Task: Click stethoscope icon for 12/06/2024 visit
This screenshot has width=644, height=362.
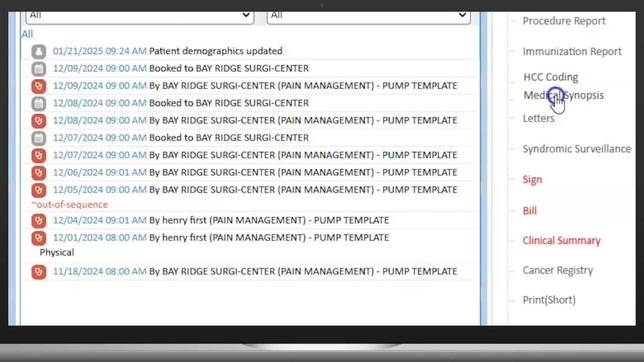Action: (39, 172)
